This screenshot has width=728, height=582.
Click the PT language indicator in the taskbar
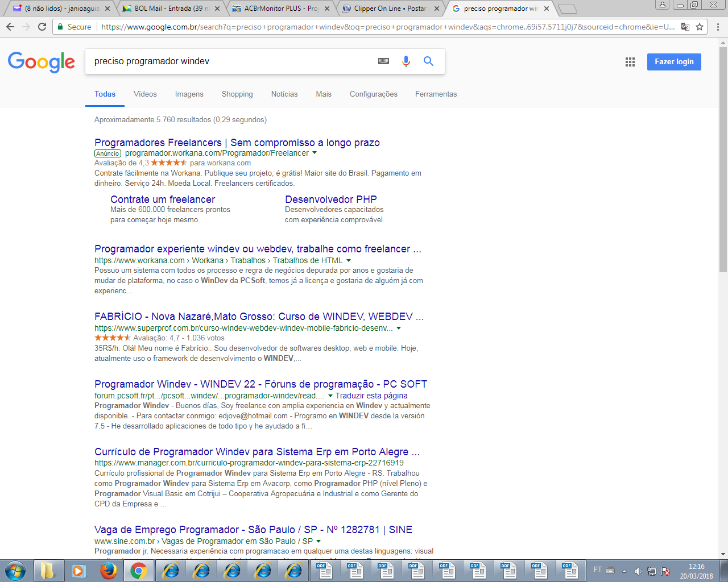pos(598,569)
